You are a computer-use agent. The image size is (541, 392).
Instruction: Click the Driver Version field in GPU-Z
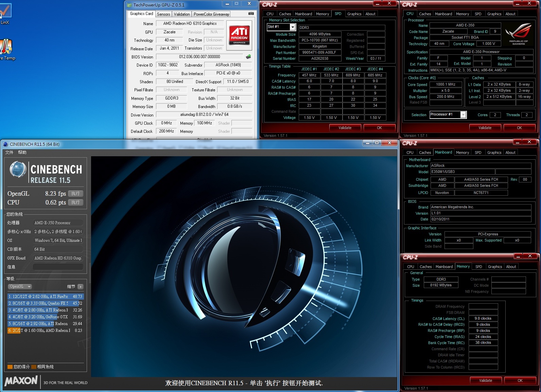204,115
